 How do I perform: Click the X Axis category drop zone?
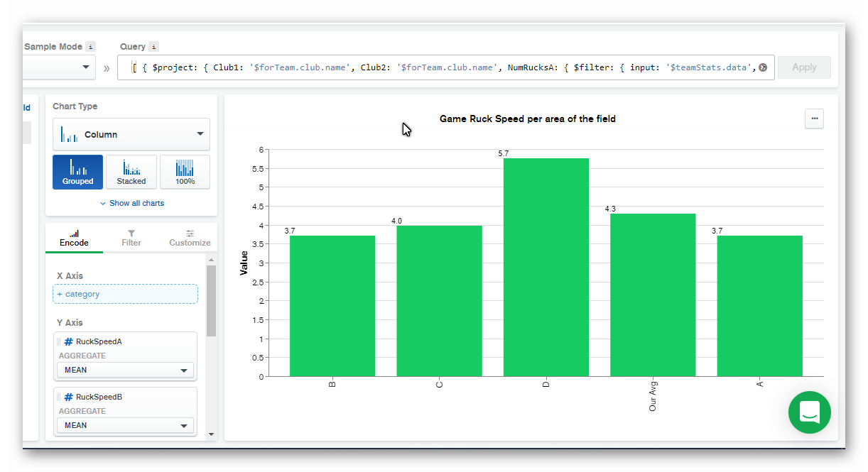[x=125, y=294]
